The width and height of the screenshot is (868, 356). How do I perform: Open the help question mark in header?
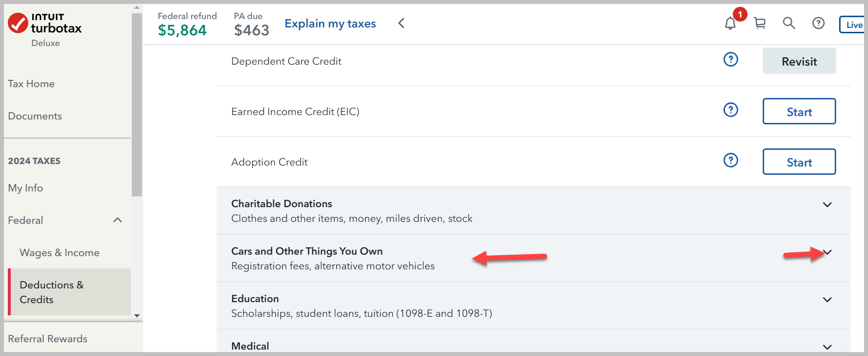coord(819,23)
